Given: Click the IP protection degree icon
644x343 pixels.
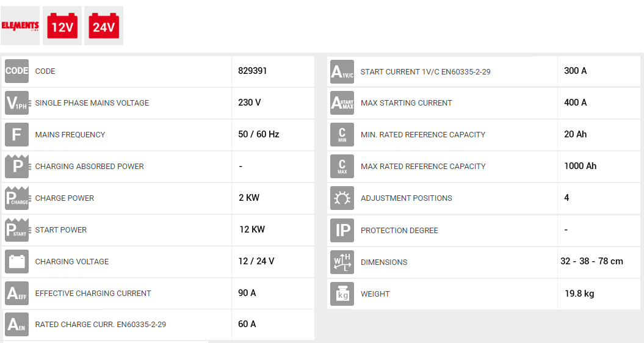Looking at the screenshot, I should tap(342, 230).
